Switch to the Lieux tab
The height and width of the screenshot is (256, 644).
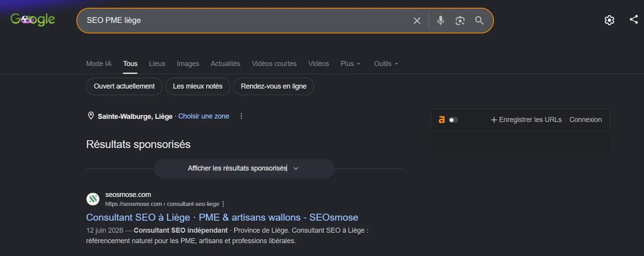157,64
